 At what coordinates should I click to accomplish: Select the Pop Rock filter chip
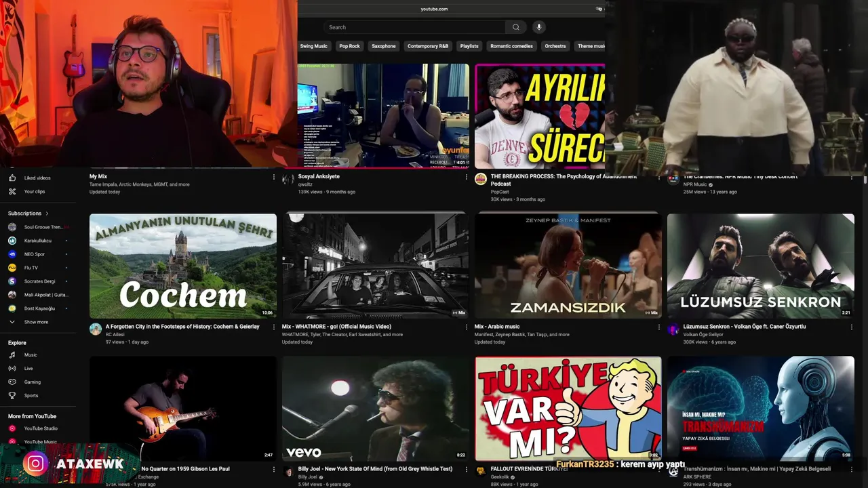350,46
